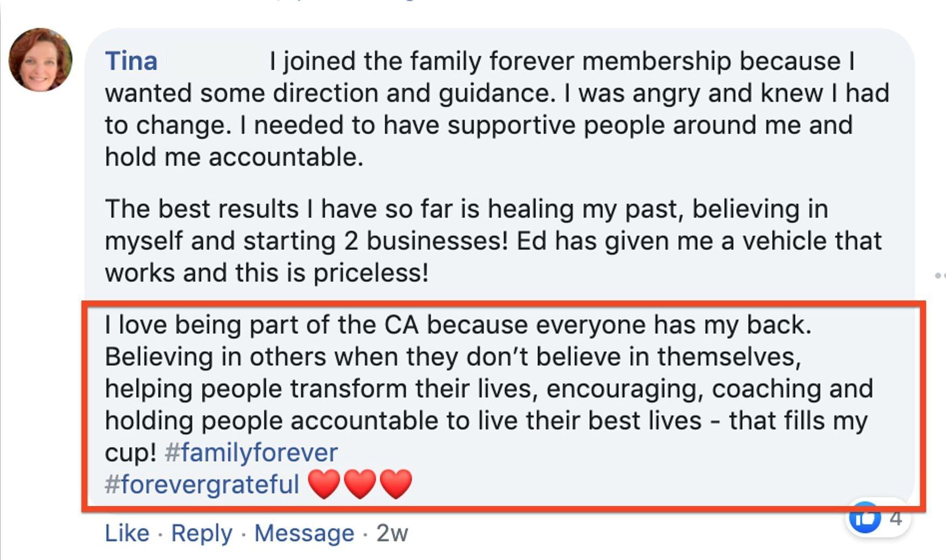Open Tina's profile photo
The width and height of the screenshot is (946, 560).
(40, 60)
